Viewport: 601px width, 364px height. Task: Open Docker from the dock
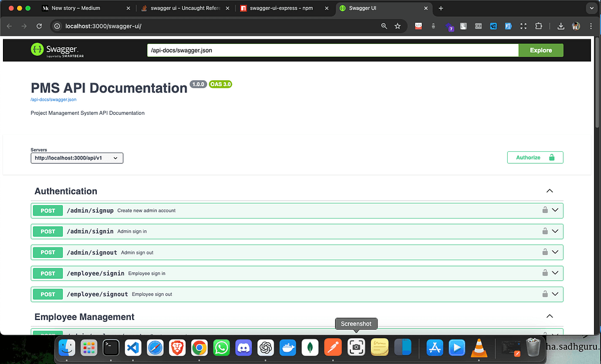[287, 347]
